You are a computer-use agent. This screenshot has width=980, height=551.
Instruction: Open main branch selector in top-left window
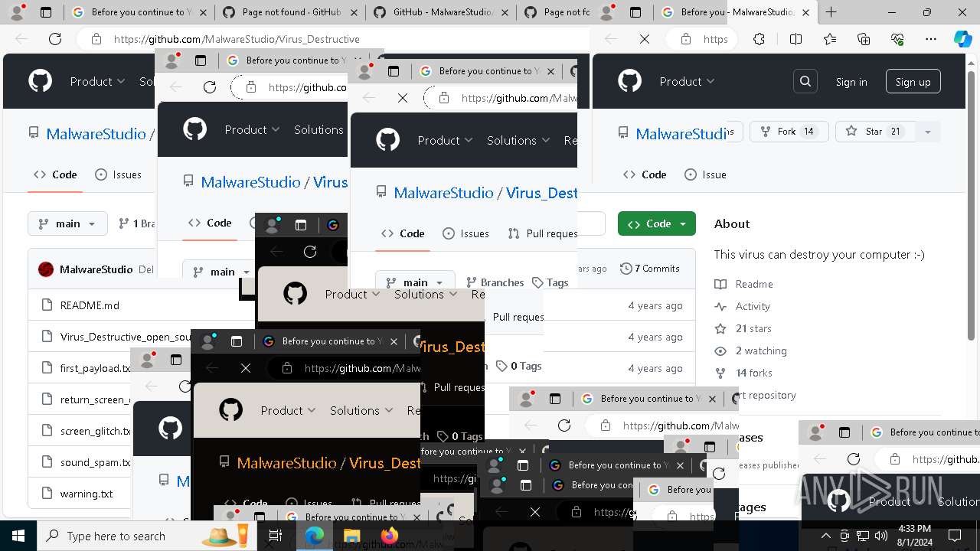pyautogui.click(x=67, y=223)
